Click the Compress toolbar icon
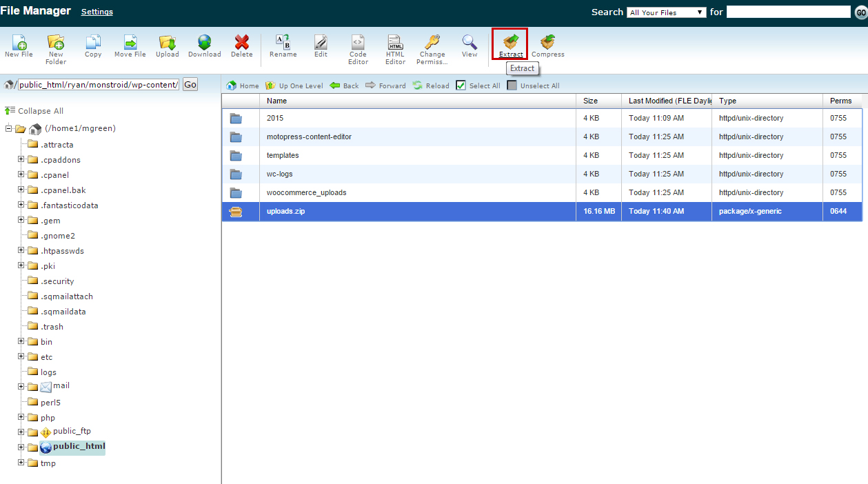The width and height of the screenshot is (868, 484). coord(548,42)
